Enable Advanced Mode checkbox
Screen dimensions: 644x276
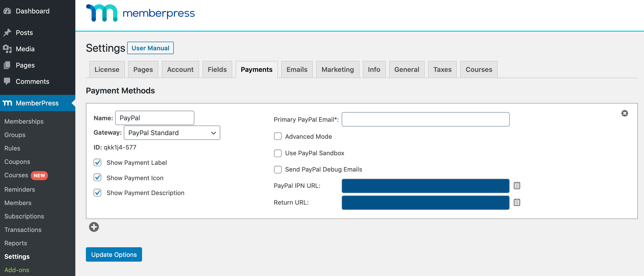[278, 136]
